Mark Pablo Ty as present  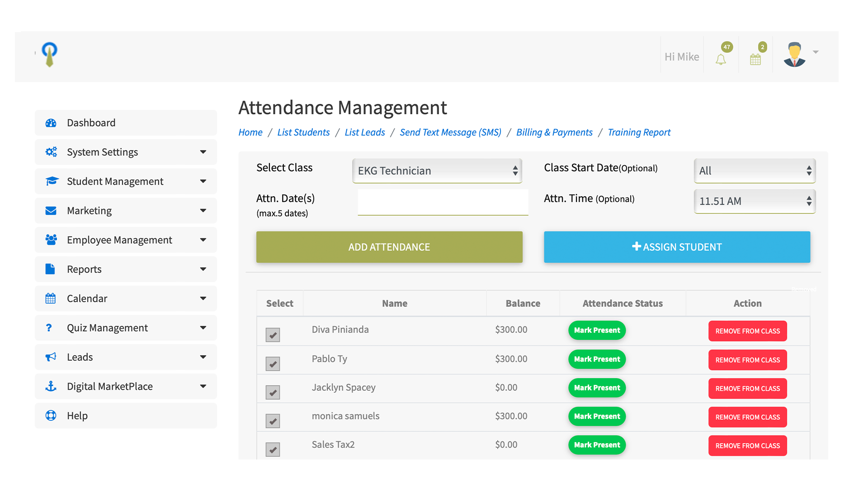point(597,359)
